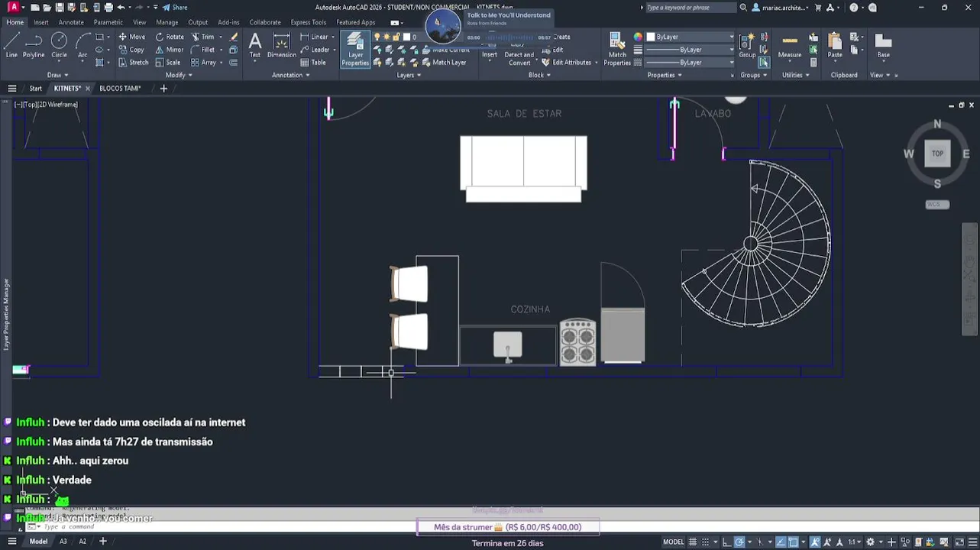980x550 pixels.
Task: Click the Group tool
Action: [747, 45]
